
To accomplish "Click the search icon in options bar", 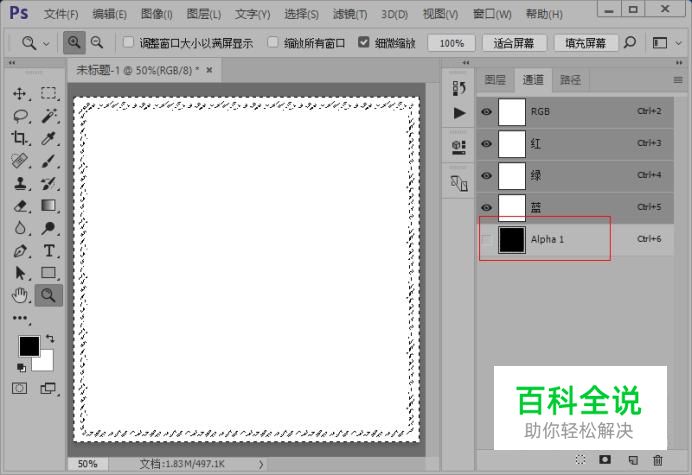I will 630,42.
